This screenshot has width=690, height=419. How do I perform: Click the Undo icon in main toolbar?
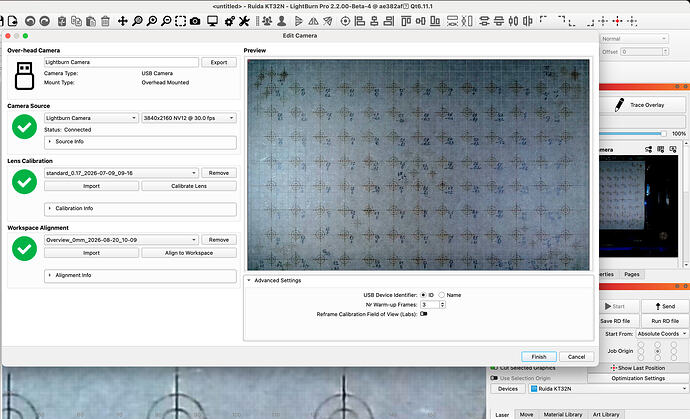point(30,21)
